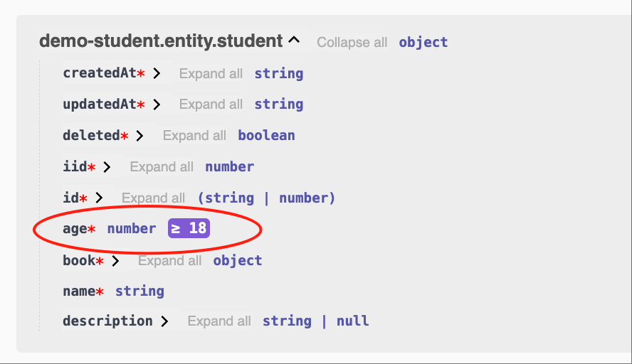Viewport: 632px width, 364px height.
Task: Click the demo-student.entity.student schema title
Action: coord(161,41)
